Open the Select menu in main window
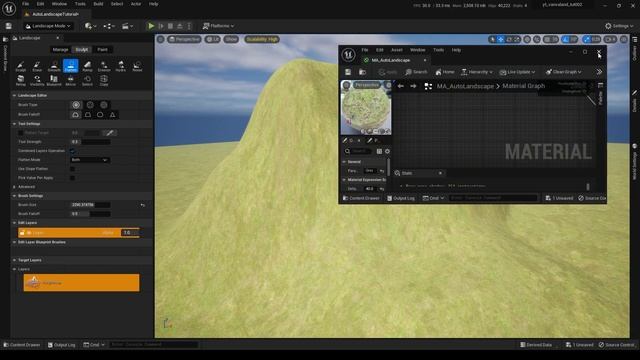640x360 pixels. [117, 4]
